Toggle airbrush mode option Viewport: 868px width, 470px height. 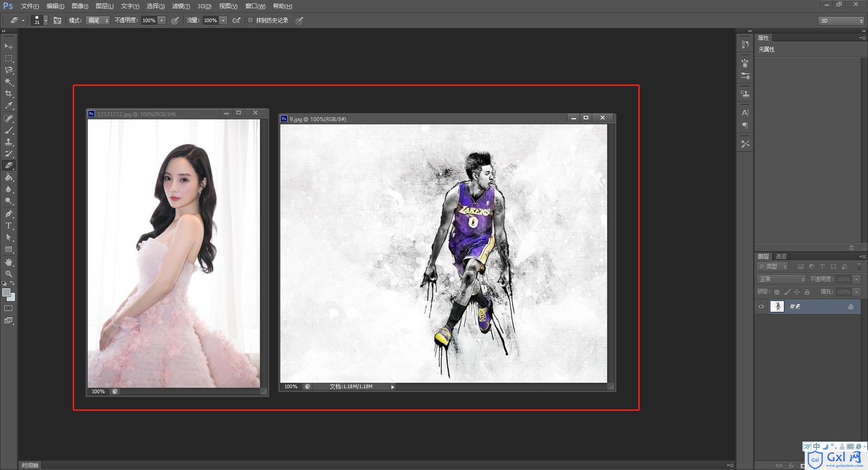236,20
